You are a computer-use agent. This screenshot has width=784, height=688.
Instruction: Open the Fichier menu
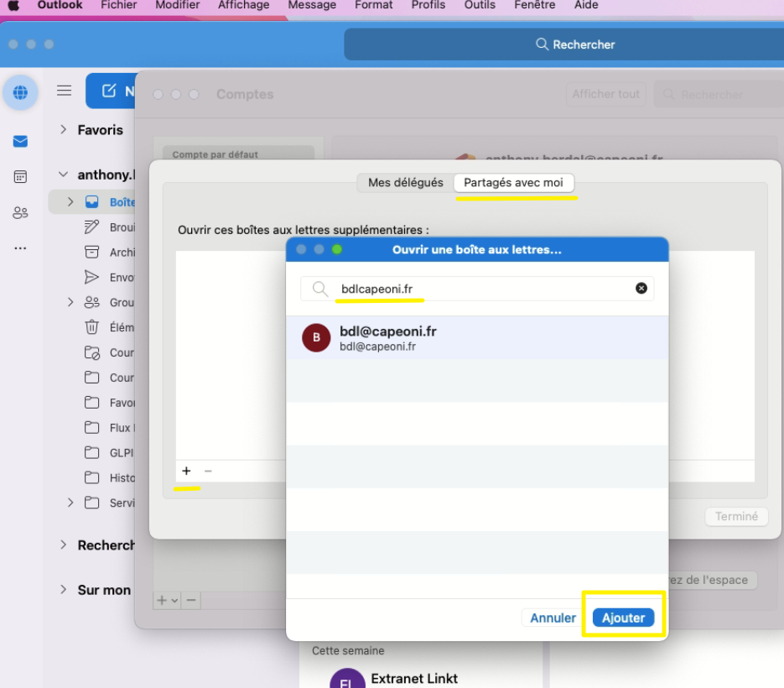click(118, 5)
